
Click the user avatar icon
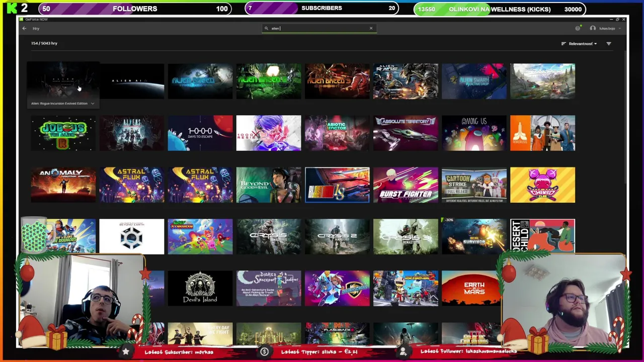coord(593,28)
